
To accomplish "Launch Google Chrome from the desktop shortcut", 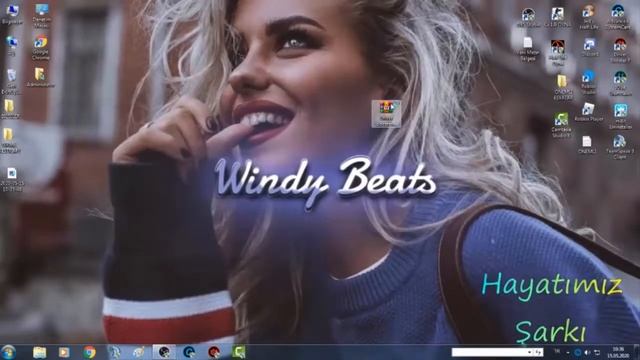I will click(40, 48).
